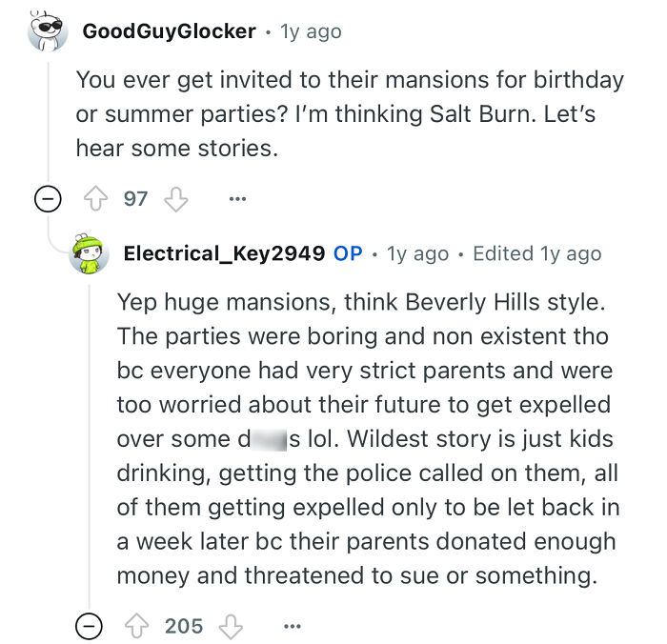Click the 97 vote count

pyautogui.click(x=136, y=198)
